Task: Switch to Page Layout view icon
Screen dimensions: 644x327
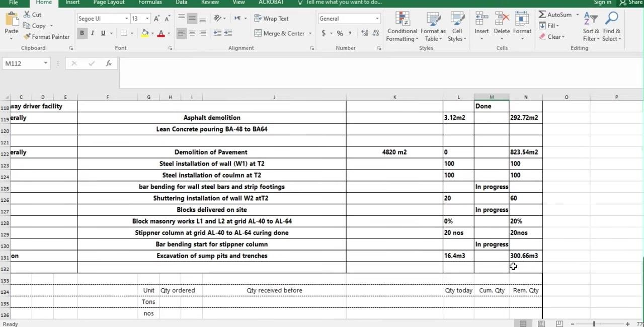Action: [x=541, y=324]
